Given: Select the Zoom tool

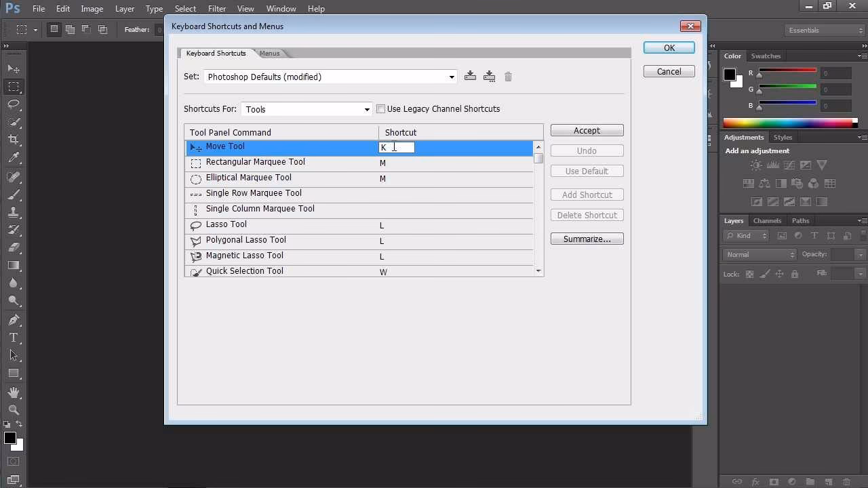Looking at the screenshot, I should coord(14,410).
